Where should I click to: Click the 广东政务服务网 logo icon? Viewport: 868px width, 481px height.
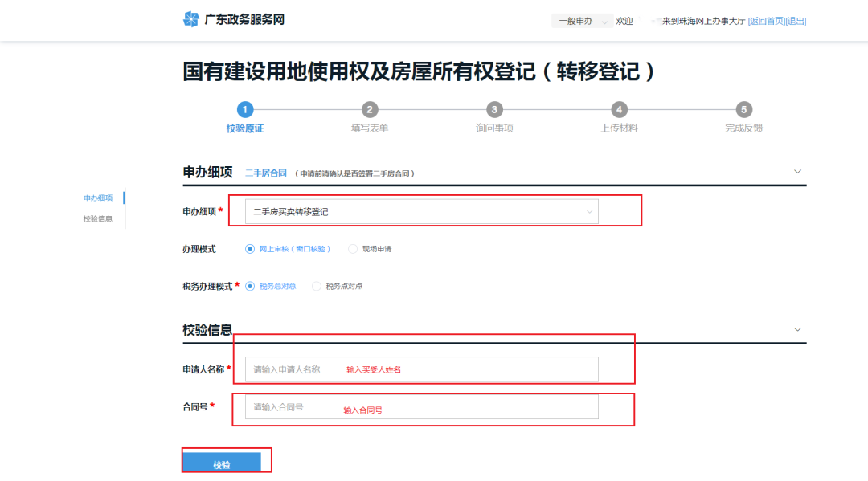coord(190,19)
